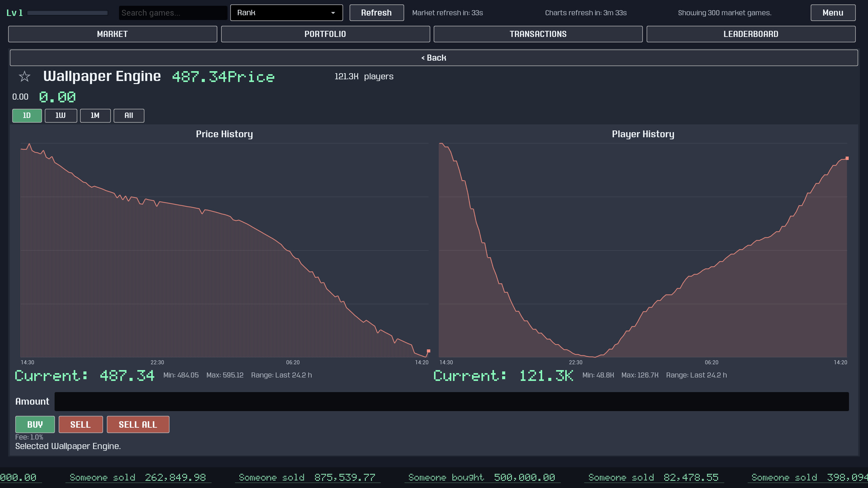Click the 'Max: 595.12' price stat

[x=225, y=375]
